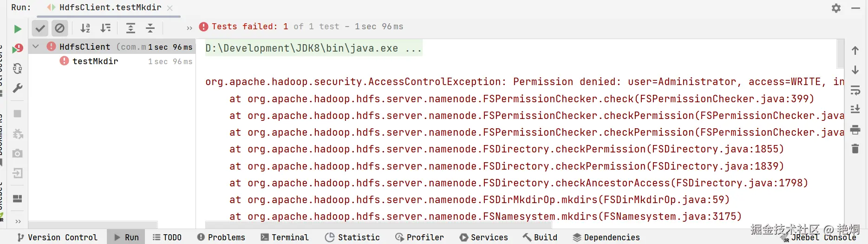Open the Terminal tool window tab

pyautogui.click(x=285, y=237)
